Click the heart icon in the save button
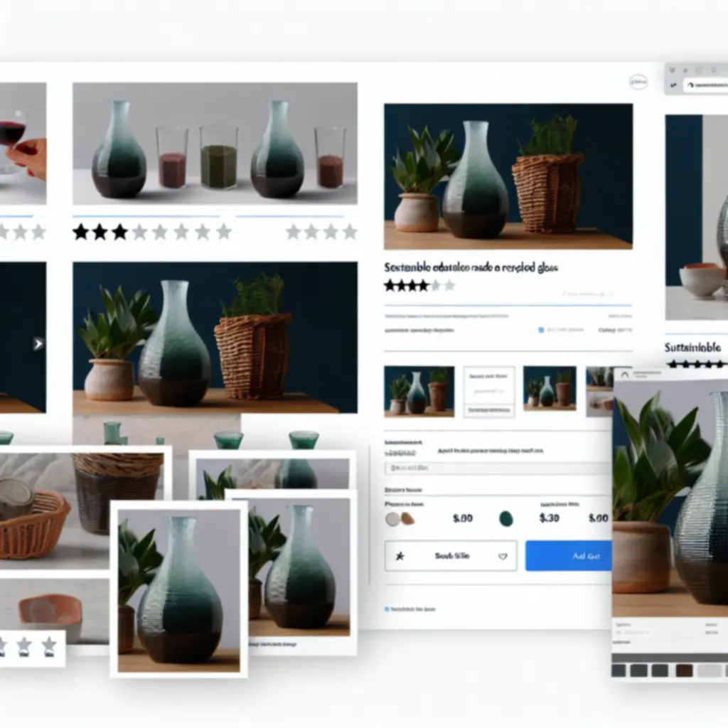The height and width of the screenshot is (728, 728). 503,557
